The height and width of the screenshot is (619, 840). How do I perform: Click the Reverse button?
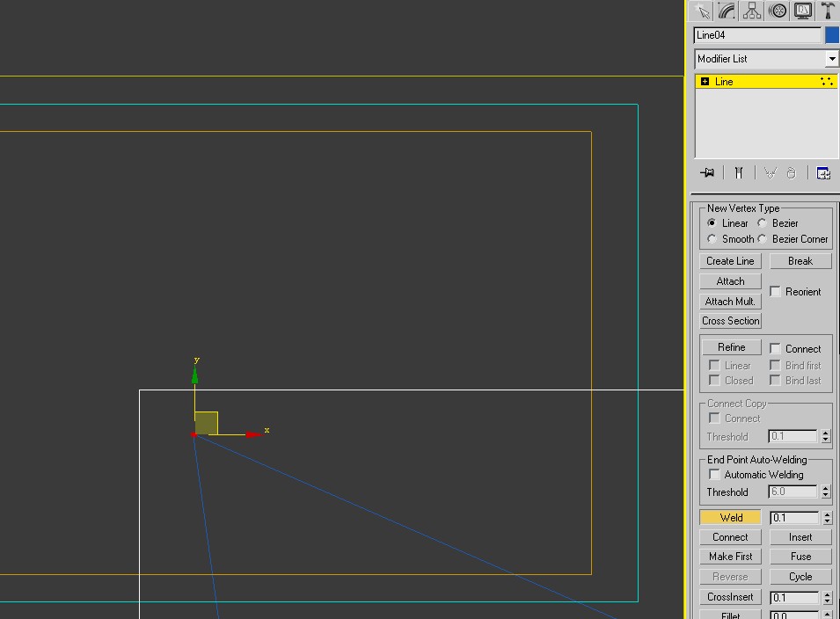point(730,577)
